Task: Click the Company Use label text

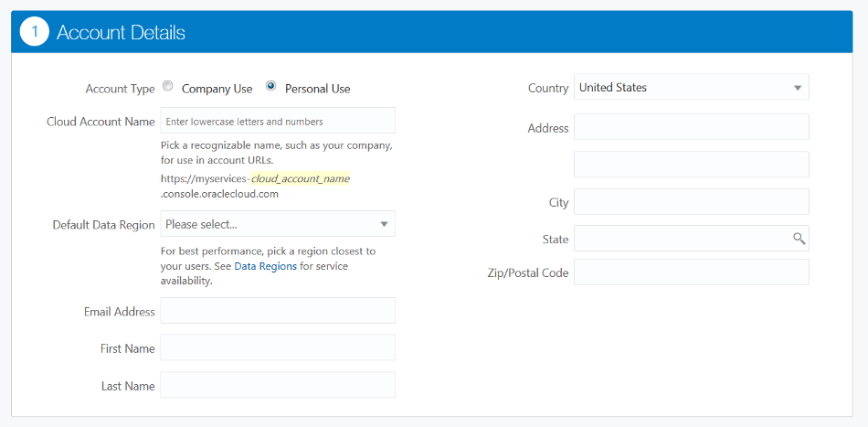Action: point(217,89)
